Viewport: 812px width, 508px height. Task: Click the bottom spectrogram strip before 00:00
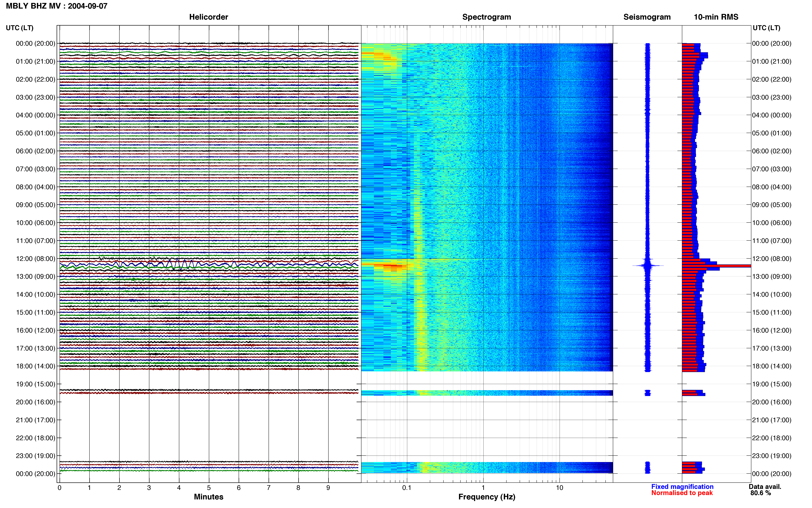487,468
